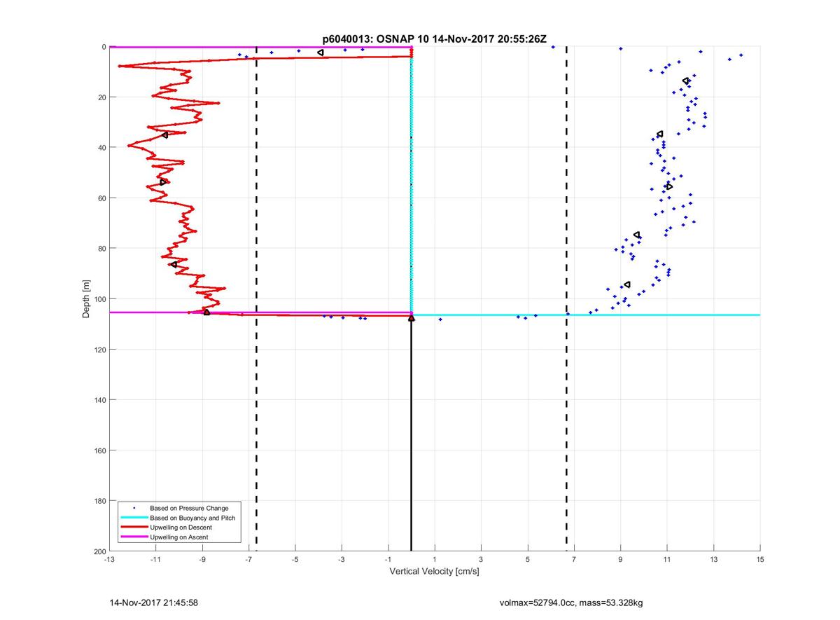
Task: Click the red line swatch in legend
Action: pyautogui.click(x=134, y=527)
